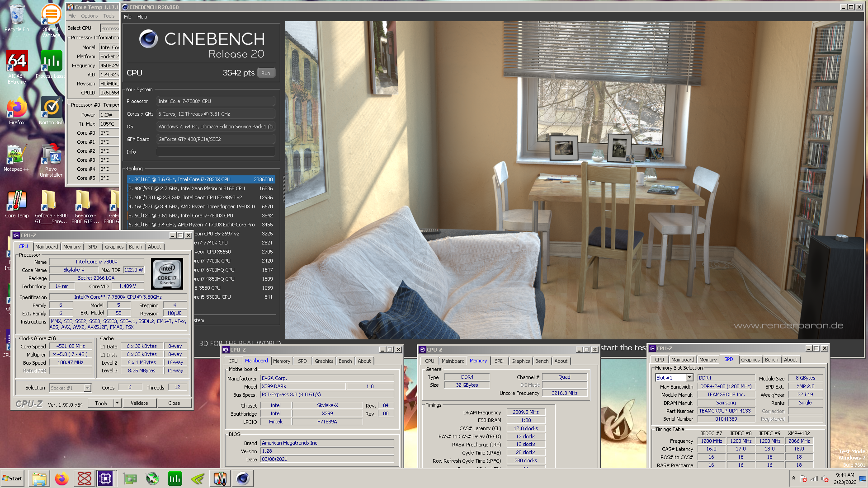The width and height of the screenshot is (868, 488).
Task: Click Core Temp thermometer taskbar icon
Action: click(220, 479)
